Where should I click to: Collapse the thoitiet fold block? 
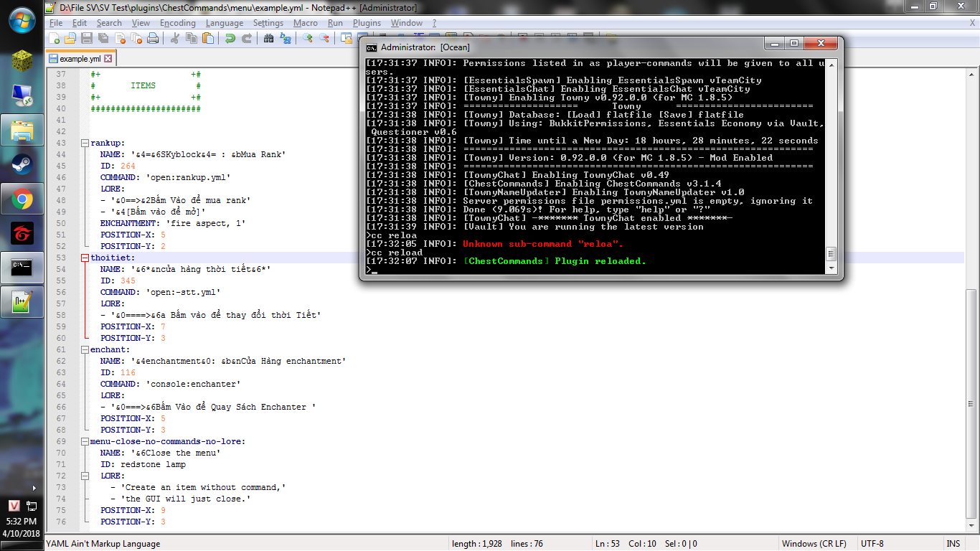[x=85, y=258]
